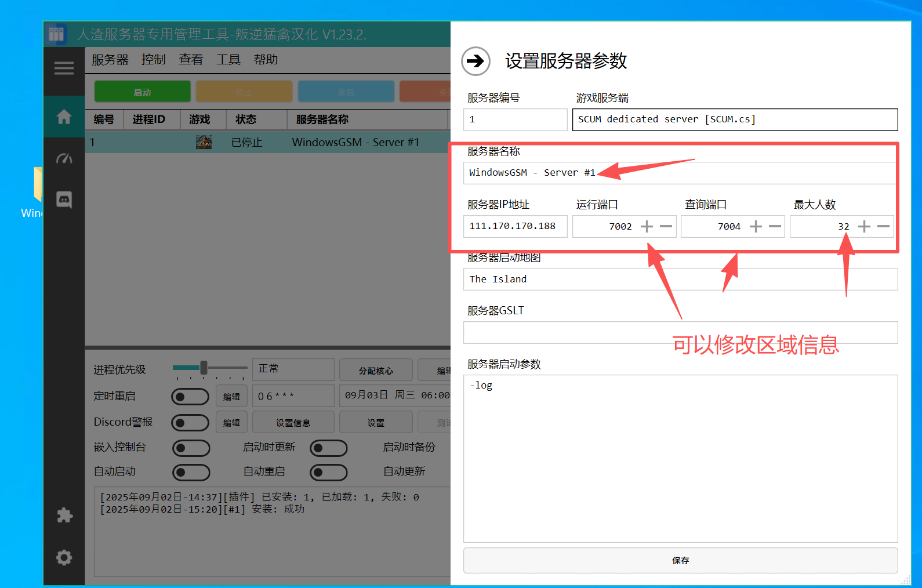Toggle the 定时重启 switch
Viewport: 922px width, 588px height.
point(190,397)
